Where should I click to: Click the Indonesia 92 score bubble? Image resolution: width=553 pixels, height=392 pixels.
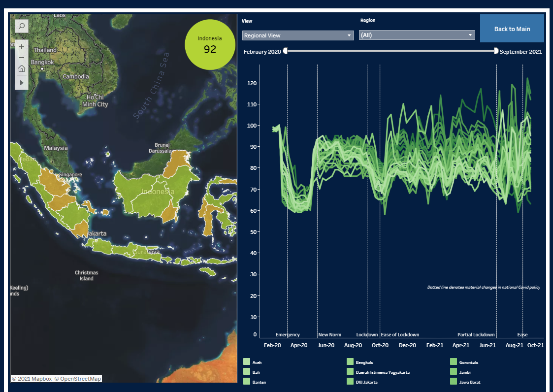tap(210, 44)
